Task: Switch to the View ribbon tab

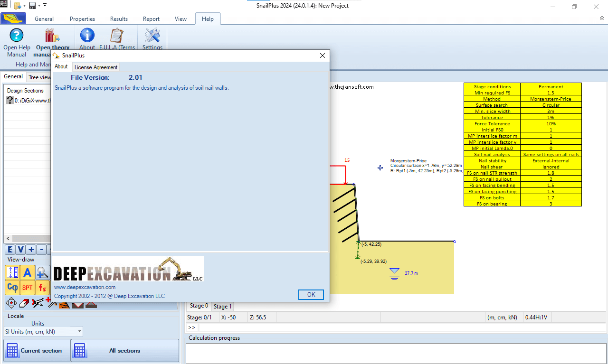Action: [x=180, y=19]
